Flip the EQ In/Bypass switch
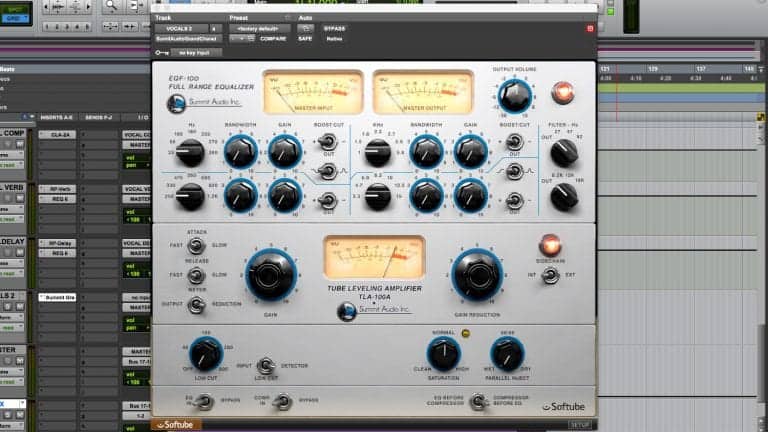Screen dimensions: 768x432 coord(205,401)
